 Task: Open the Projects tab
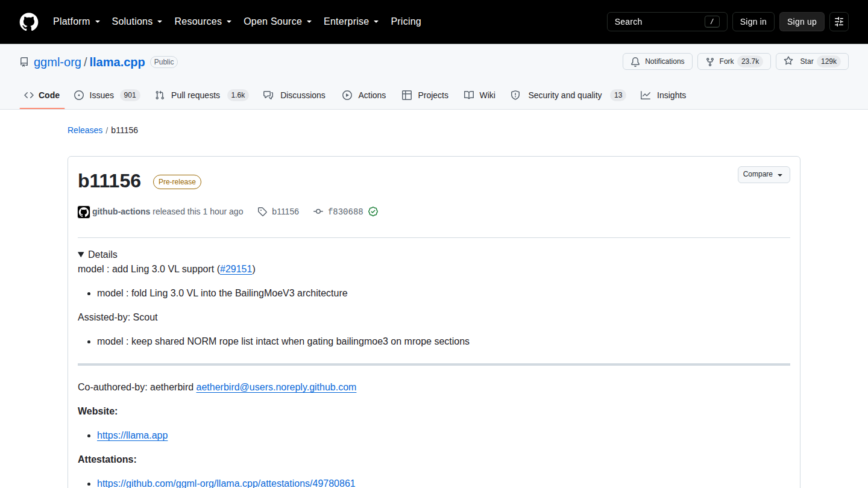425,95
